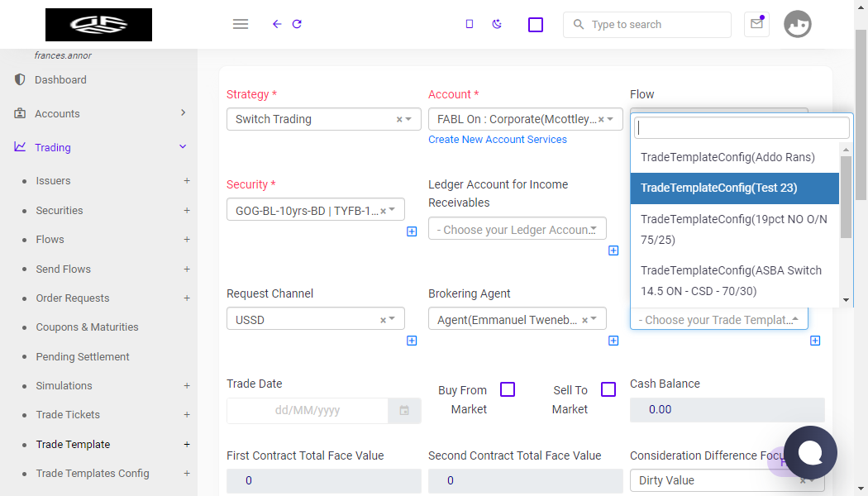
Task: Open Order Requests sidebar link
Action: click(x=73, y=298)
